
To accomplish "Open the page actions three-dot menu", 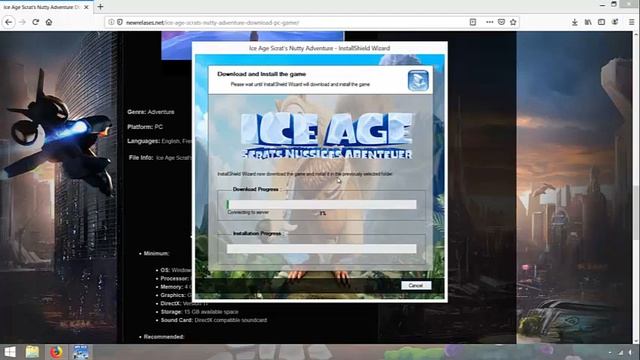I will tap(489, 22).
